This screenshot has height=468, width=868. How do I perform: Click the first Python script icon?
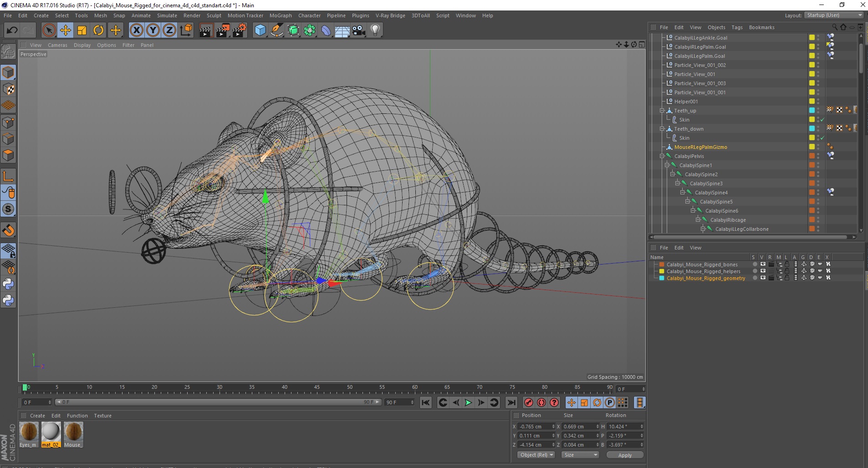(8, 284)
